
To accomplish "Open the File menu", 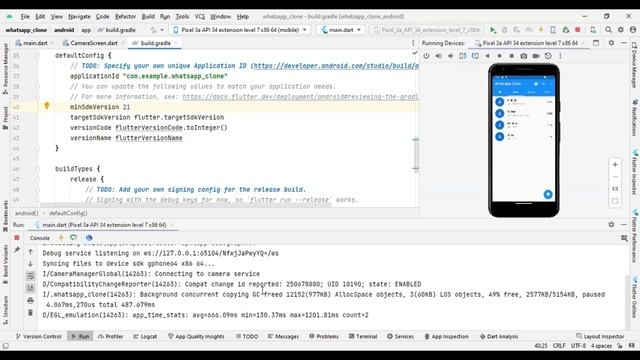I will click(x=25, y=16).
